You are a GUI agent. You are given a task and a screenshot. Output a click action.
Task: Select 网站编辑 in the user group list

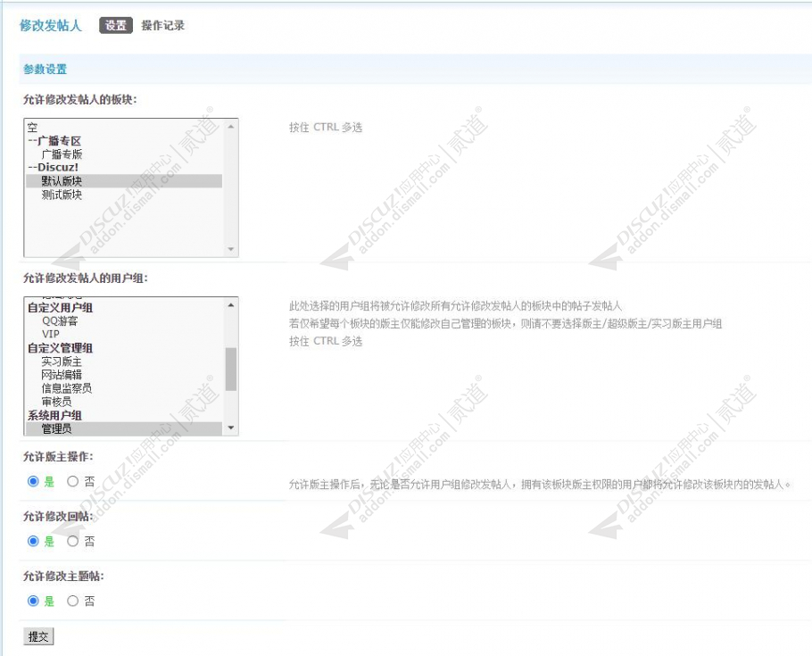(x=124, y=375)
